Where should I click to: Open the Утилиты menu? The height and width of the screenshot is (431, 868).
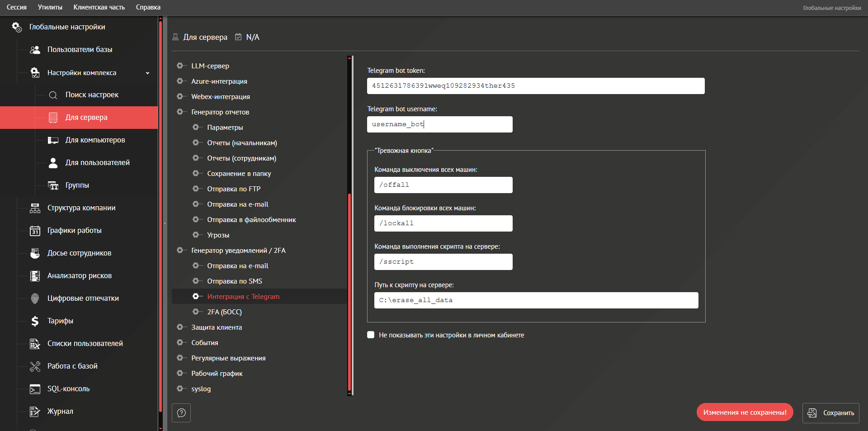tap(50, 7)
